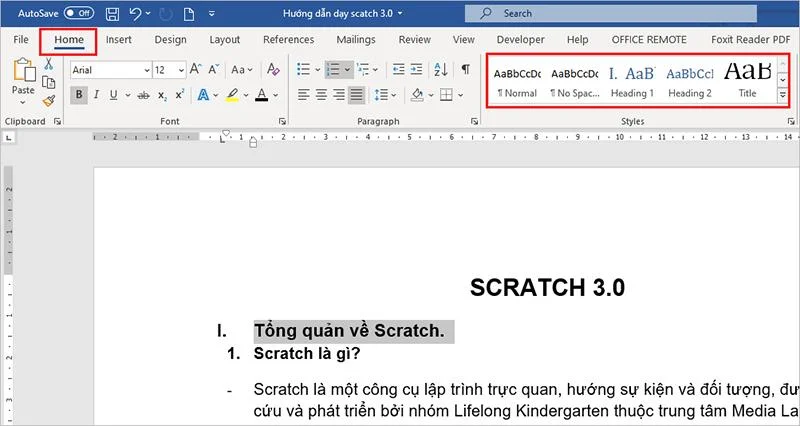This screenshot has width=800, height=426.
Task: Open the font name dropdown showing Arial
Action: (147, 70)
